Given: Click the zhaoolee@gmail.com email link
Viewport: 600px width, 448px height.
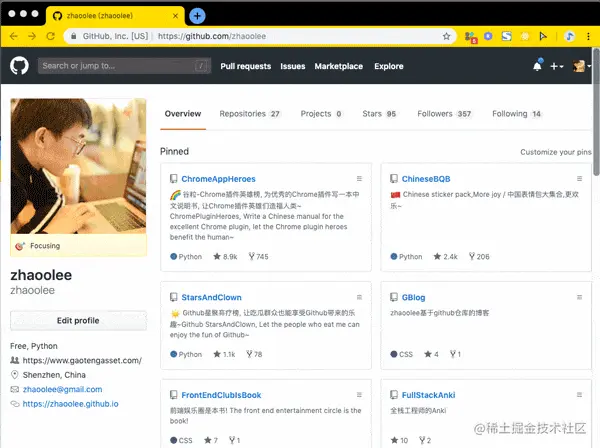Looking at the screenshot, I should point(62,389).
